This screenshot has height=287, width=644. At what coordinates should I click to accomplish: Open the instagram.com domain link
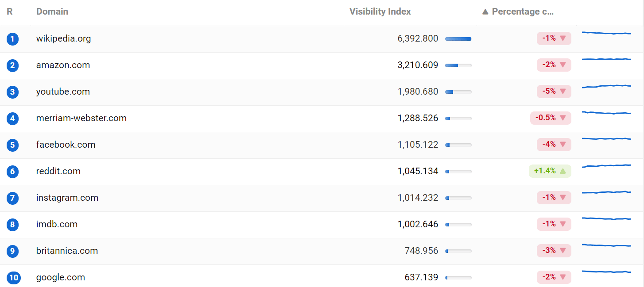coord(67,198)
